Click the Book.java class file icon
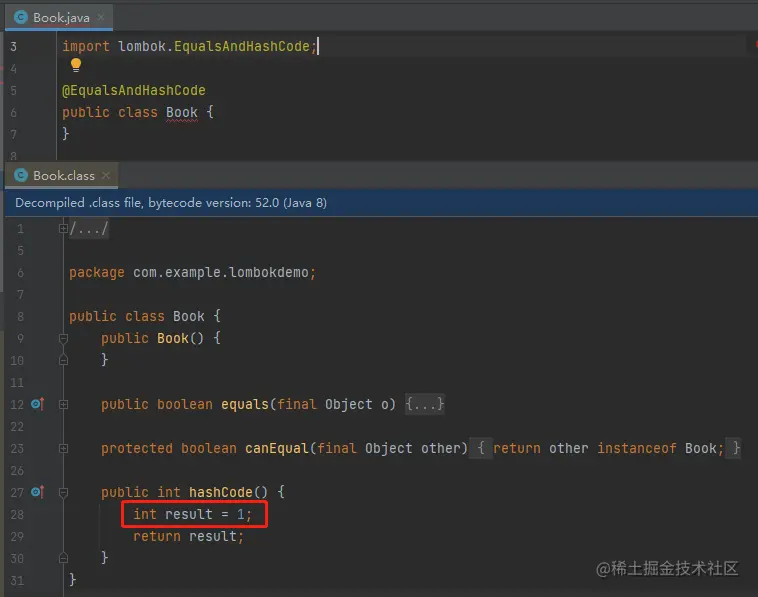 21,17
